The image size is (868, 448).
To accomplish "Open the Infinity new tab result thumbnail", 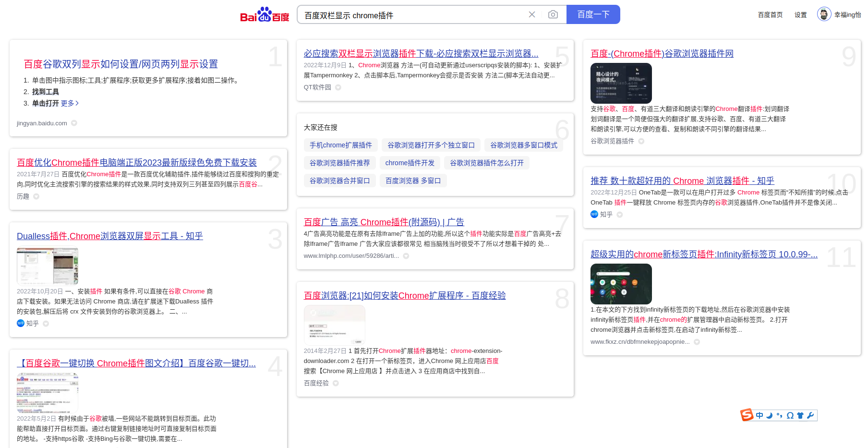I will point(621,284).
